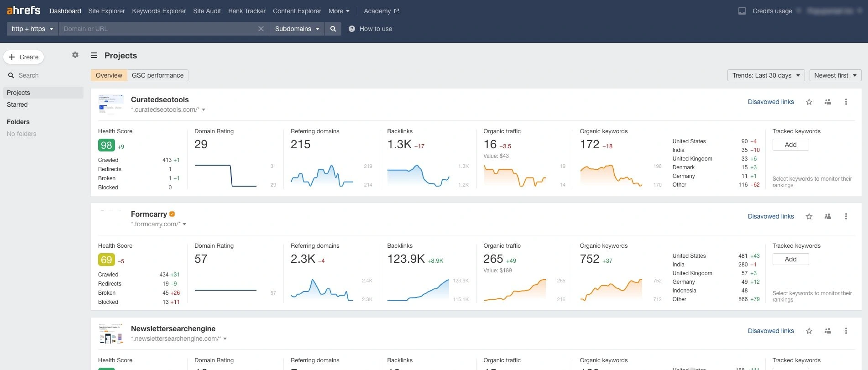
Task: Add tracked keywords for Formcarry
Action: tap(790, 259)
